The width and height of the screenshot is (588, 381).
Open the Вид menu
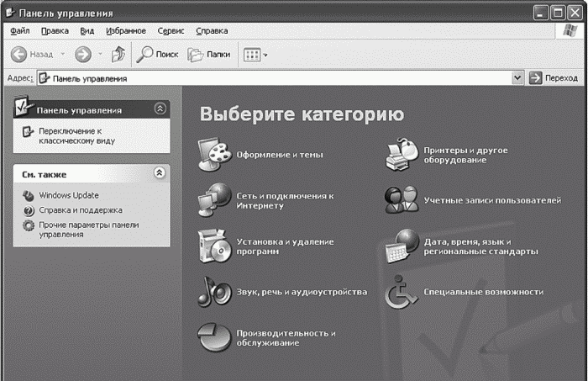(87, 31)
